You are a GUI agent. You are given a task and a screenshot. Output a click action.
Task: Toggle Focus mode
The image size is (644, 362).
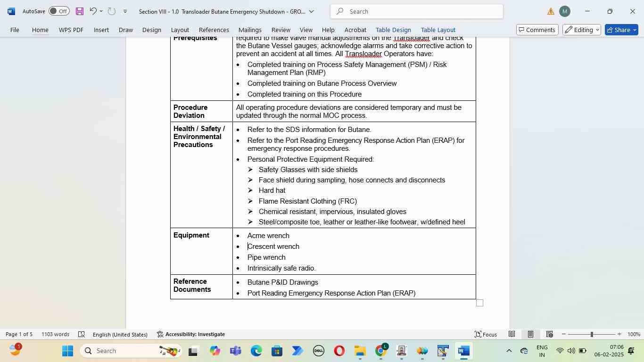tap(486, 334)
